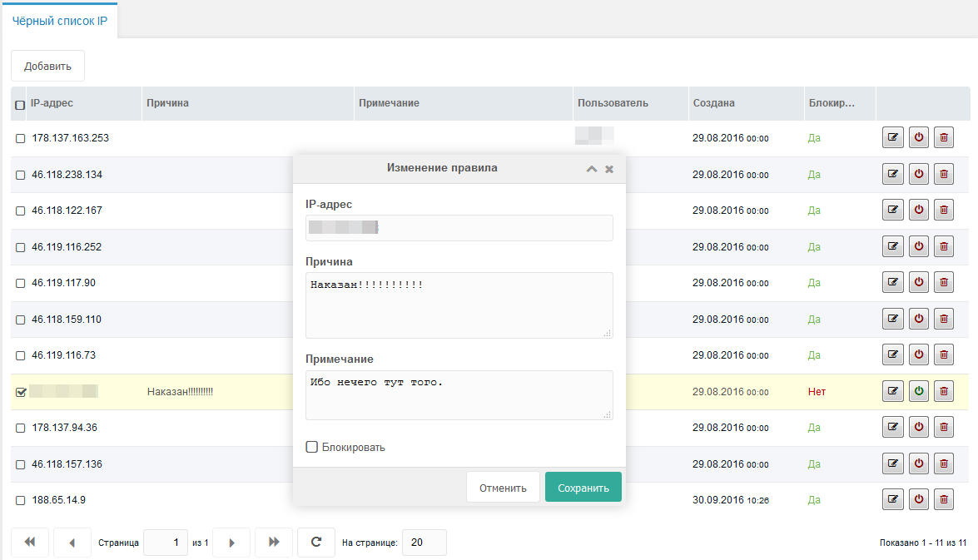Select the checkbox next to 178.137.94.36

pos(20,427)
